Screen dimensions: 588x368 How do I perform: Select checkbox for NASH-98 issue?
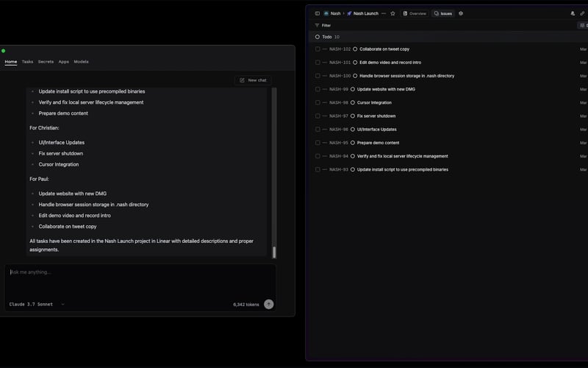click(x=318, y=102)
